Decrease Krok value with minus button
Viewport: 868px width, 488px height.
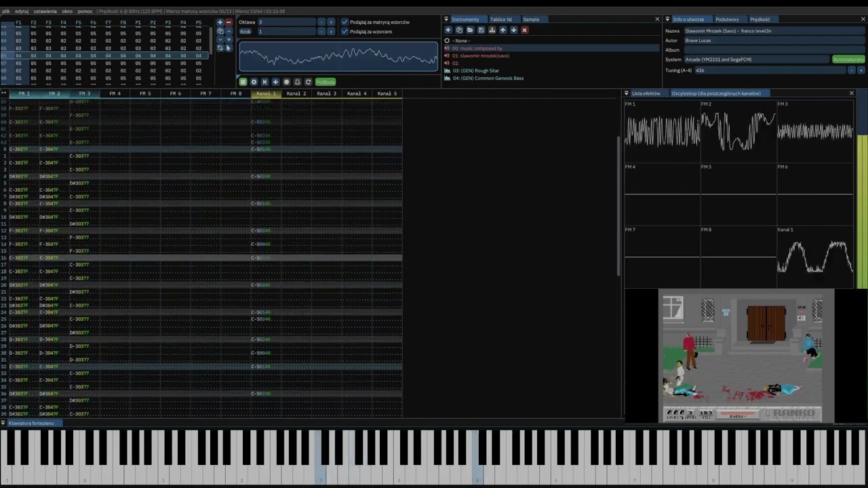(321, 31)
